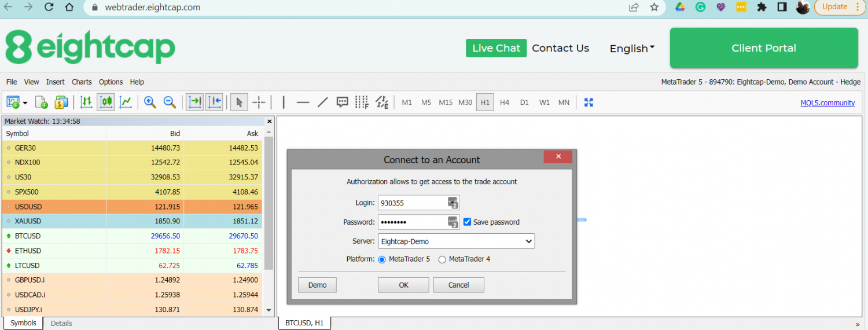Open the Help menu
868x330 pixels.
[137, 82]
